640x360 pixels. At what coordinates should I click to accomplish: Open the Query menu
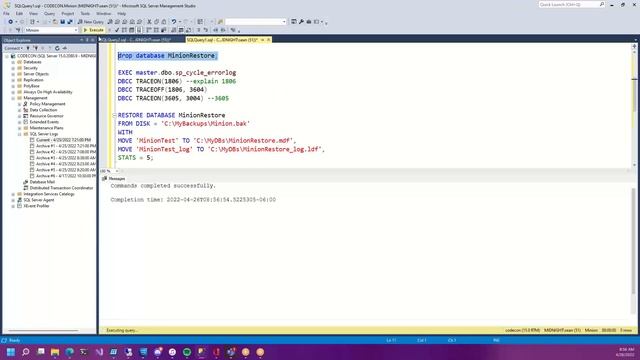49,13
